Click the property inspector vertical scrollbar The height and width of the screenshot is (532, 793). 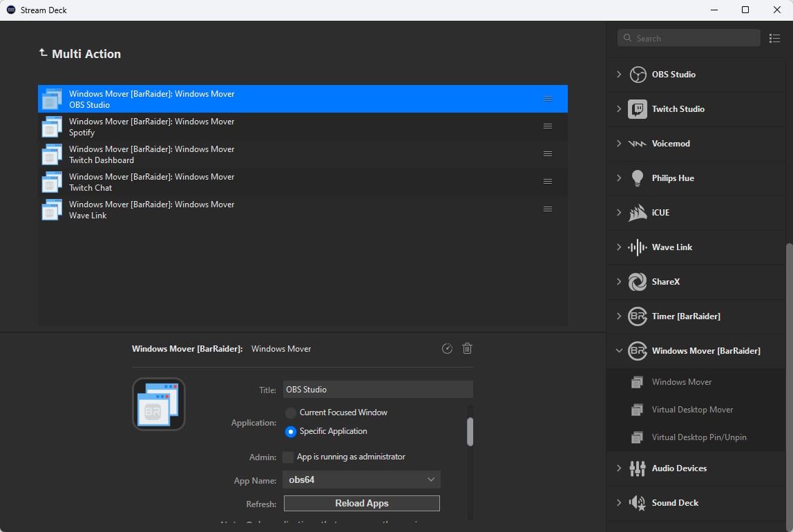(470, 432)
